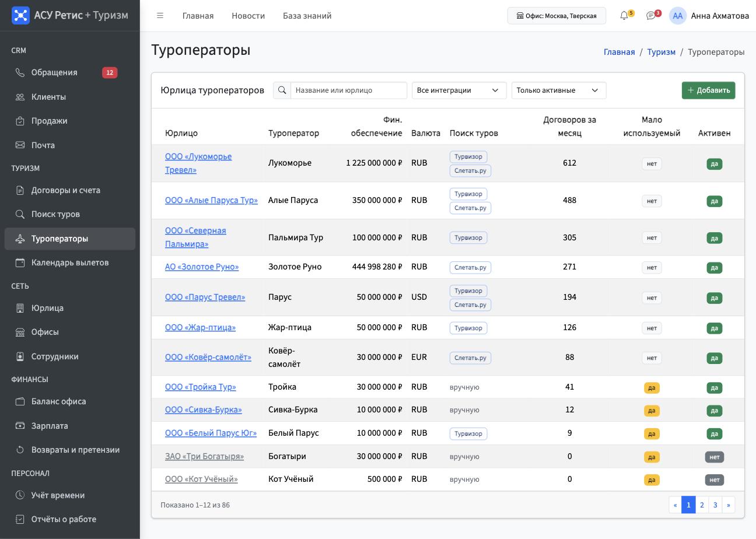Click the Главная breadcrumb link
Screen dimensions: 756x539
tap(619, 52)
